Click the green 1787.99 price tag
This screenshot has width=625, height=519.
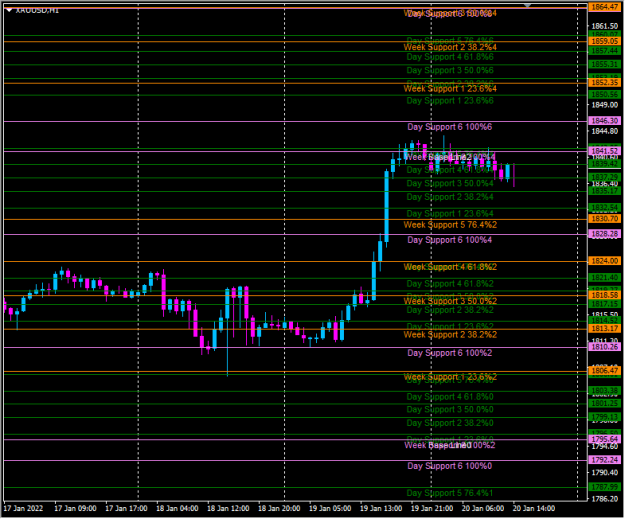605,487
